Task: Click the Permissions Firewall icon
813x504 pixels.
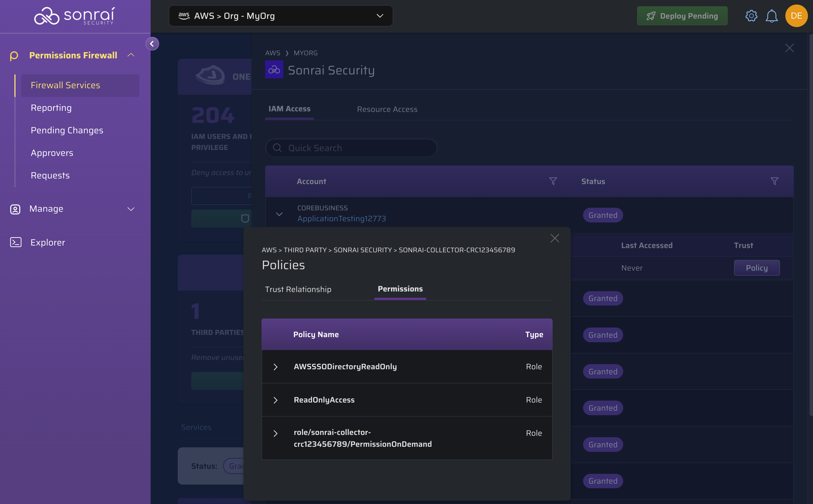Action: click(14, 56)
